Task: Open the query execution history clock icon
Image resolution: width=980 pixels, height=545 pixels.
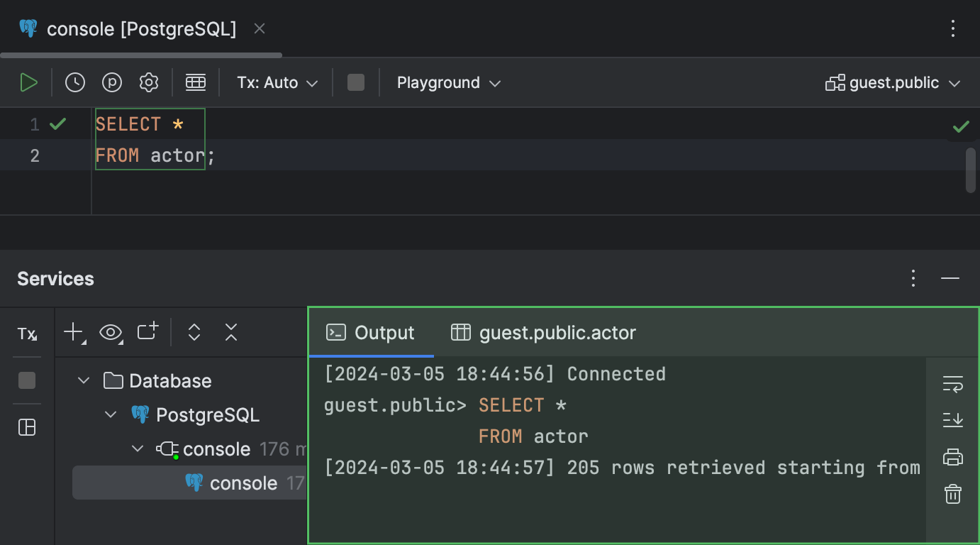Action: [74, 82]
